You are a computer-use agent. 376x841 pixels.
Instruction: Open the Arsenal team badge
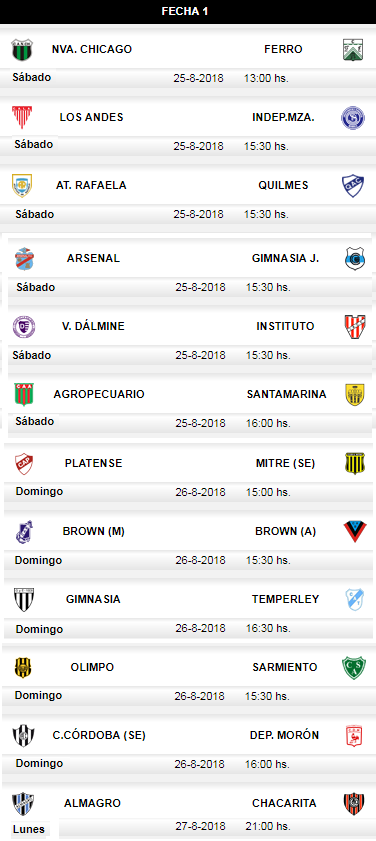coord(24,259)
